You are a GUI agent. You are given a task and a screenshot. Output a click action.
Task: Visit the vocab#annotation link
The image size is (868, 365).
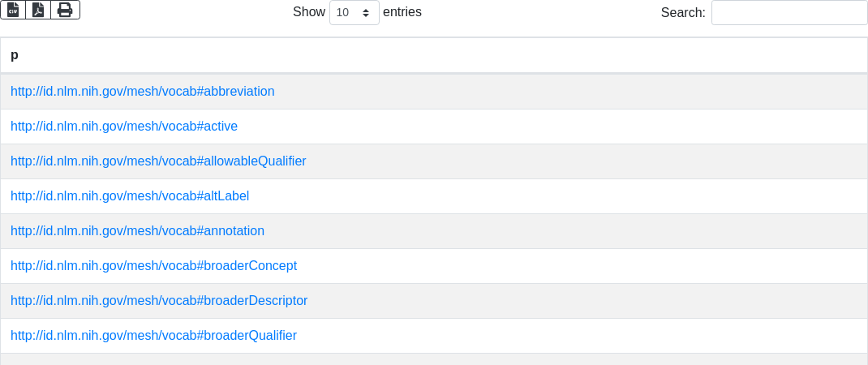pos(137,231)
